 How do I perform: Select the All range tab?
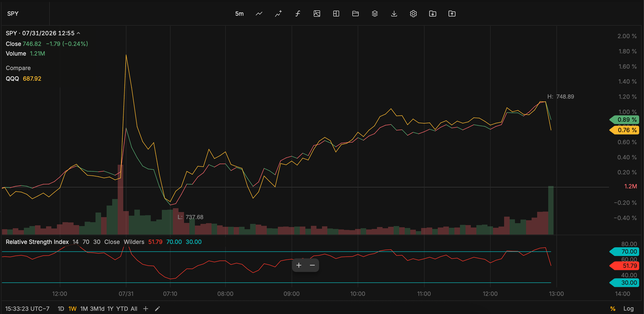point(134,309)
